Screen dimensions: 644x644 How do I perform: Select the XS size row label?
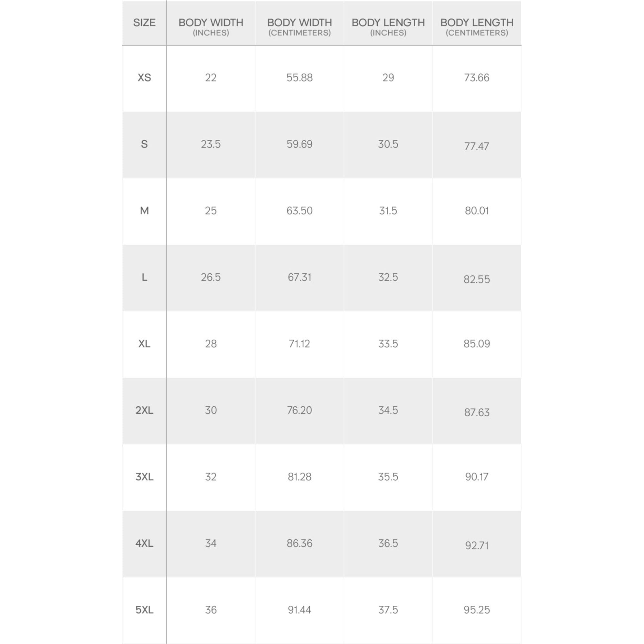144,78
